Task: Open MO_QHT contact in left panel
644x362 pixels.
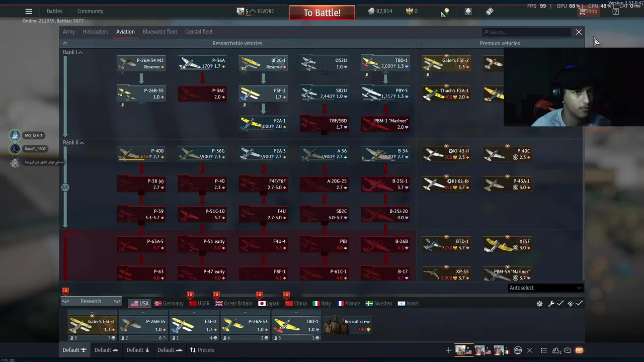Action: point(29,135)
